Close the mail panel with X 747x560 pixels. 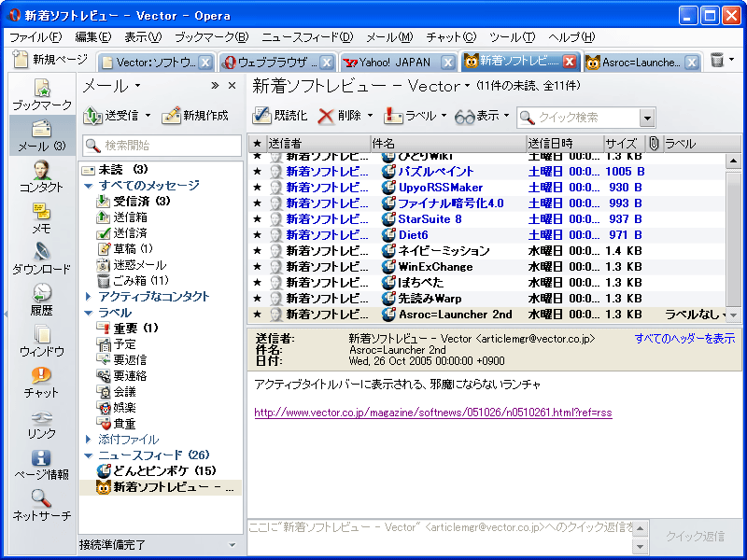(x=232, y=86)
